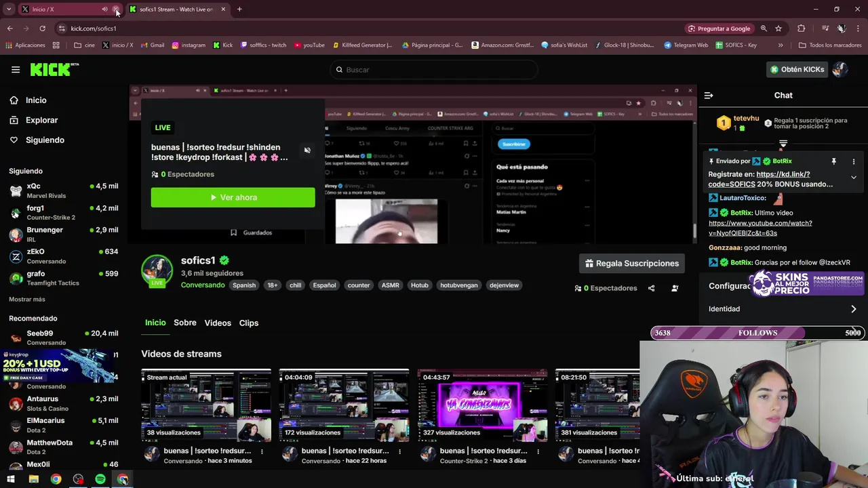
Task: Open xQc channel in sidebar
Action: click(63, 190)
